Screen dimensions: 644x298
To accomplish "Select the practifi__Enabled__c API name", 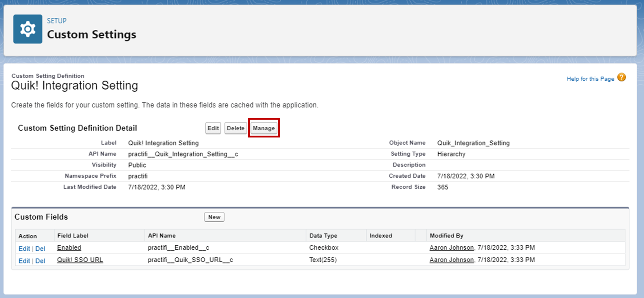I will 179,247.
